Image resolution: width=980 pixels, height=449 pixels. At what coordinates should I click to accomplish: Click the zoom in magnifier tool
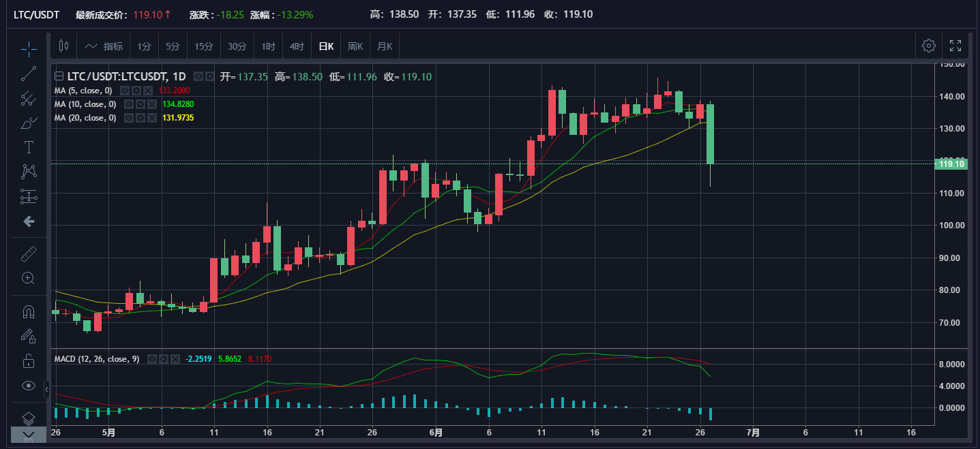[28, 278]
